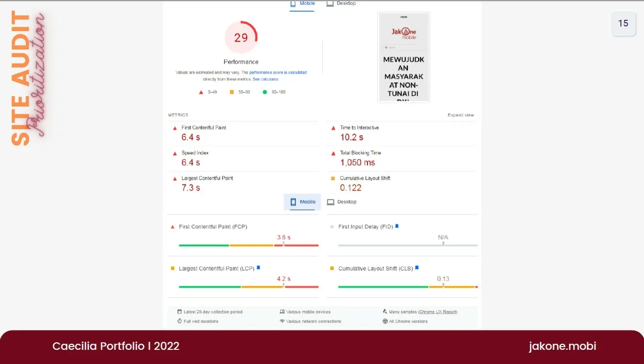Click the globe icon beside All Chrome versions

(x=385, y=321)
